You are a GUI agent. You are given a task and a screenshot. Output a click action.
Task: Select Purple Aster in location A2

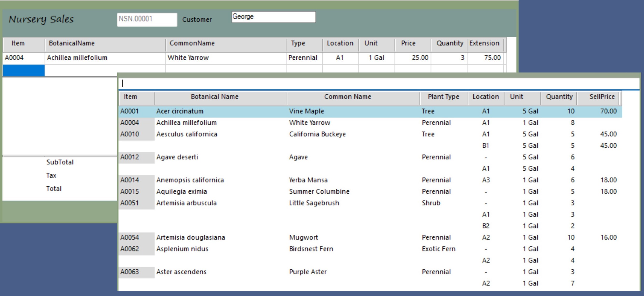tap(485, 283)
